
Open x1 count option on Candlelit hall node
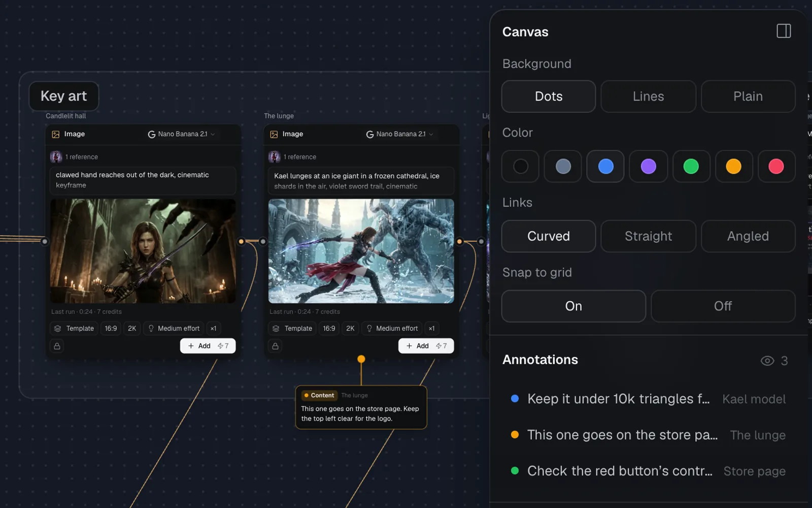point(213,329)
